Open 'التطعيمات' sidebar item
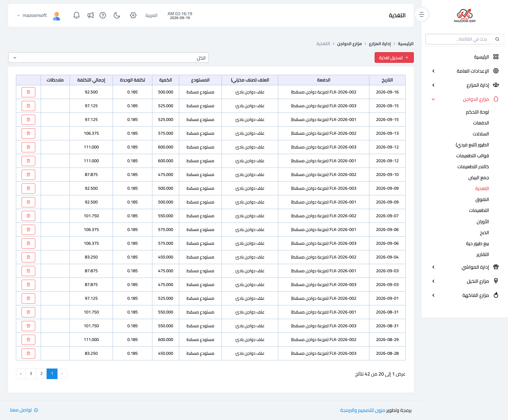 (479, 210)
